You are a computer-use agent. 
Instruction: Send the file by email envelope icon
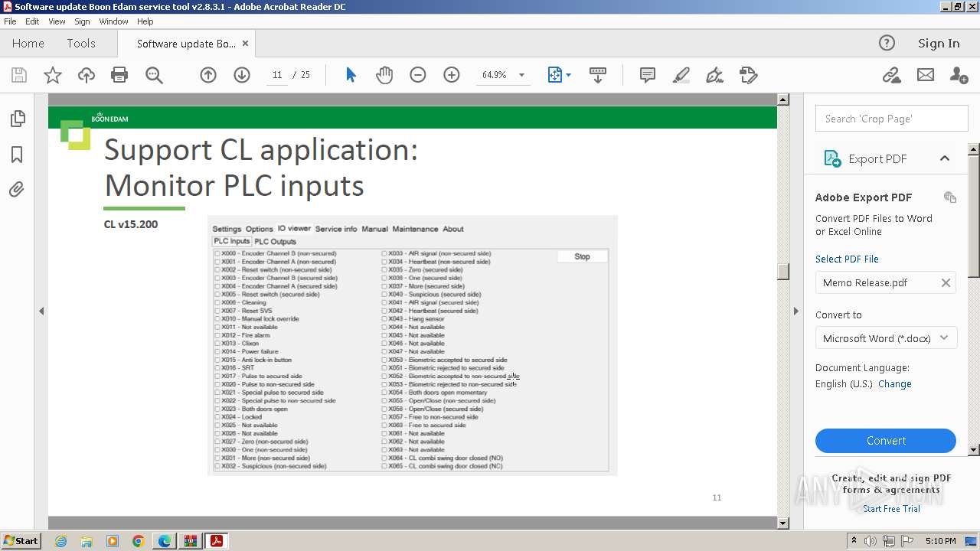click(x=926, y=75)
